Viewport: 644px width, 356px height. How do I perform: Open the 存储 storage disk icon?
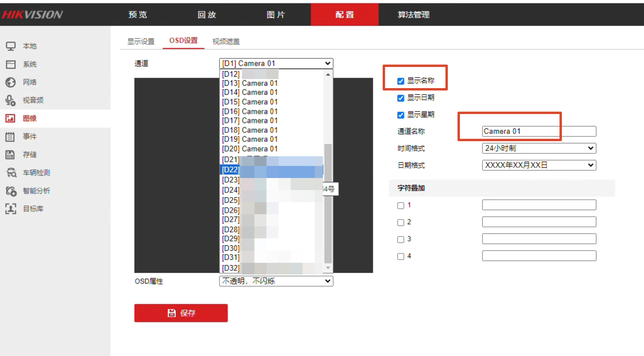(x=10, y=154)
